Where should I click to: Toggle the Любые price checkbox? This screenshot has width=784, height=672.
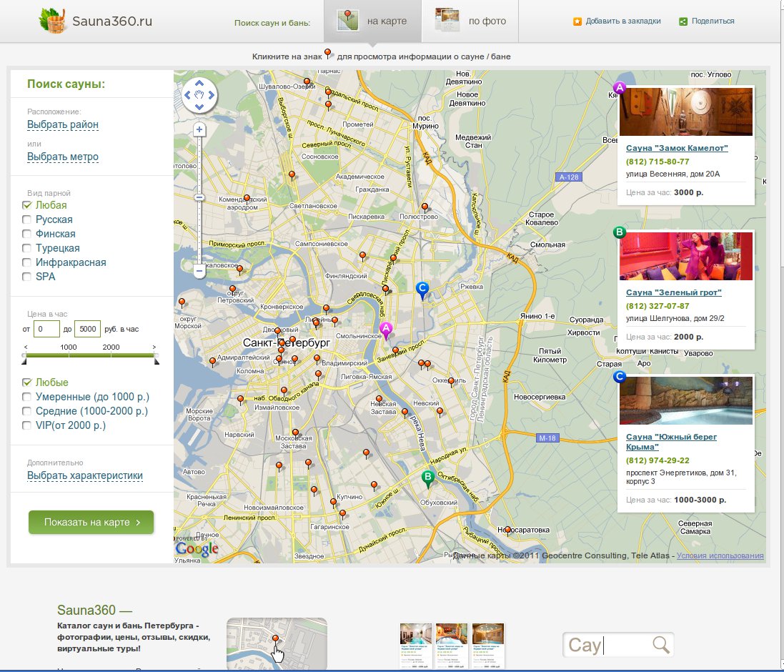click(26, 382)
